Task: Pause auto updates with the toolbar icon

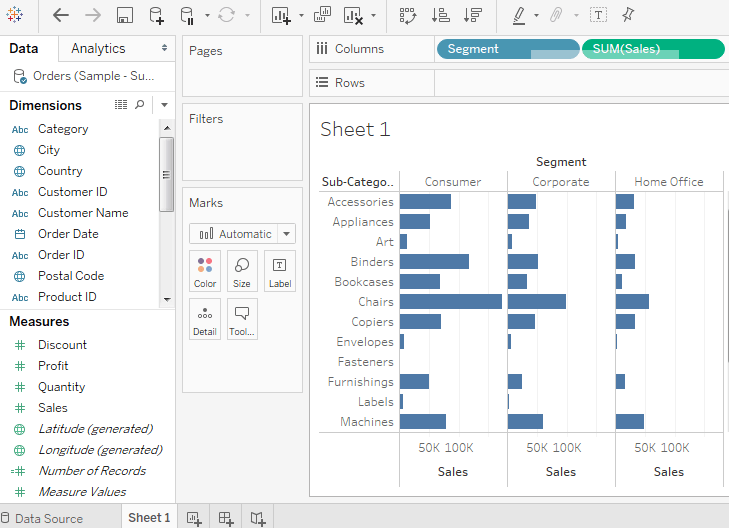Action: click(187, 15)
